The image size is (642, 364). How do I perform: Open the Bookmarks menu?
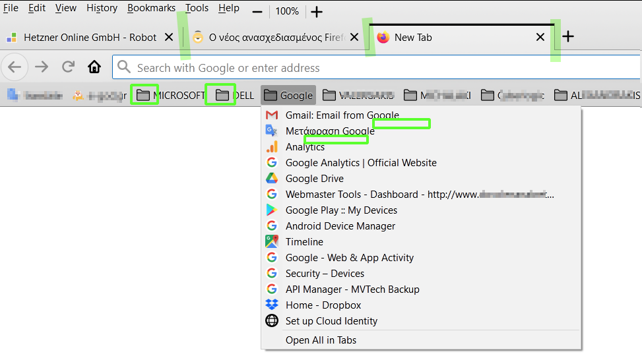151,8
